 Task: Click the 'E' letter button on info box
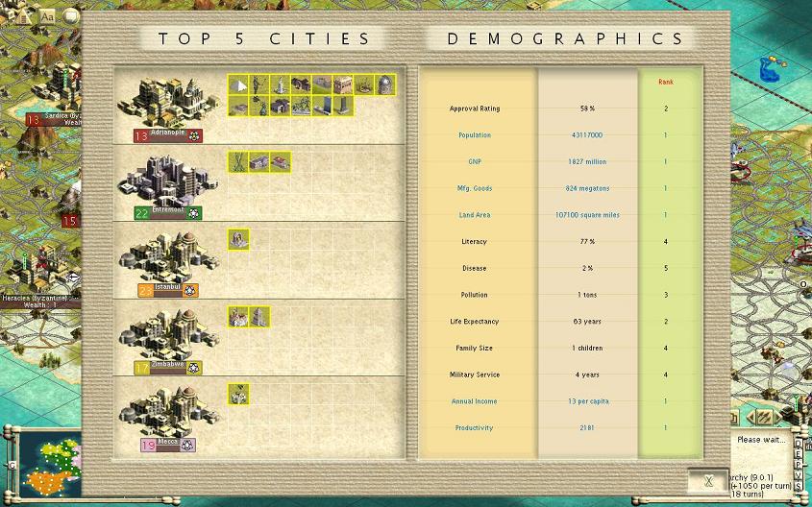tap(798, 452)
